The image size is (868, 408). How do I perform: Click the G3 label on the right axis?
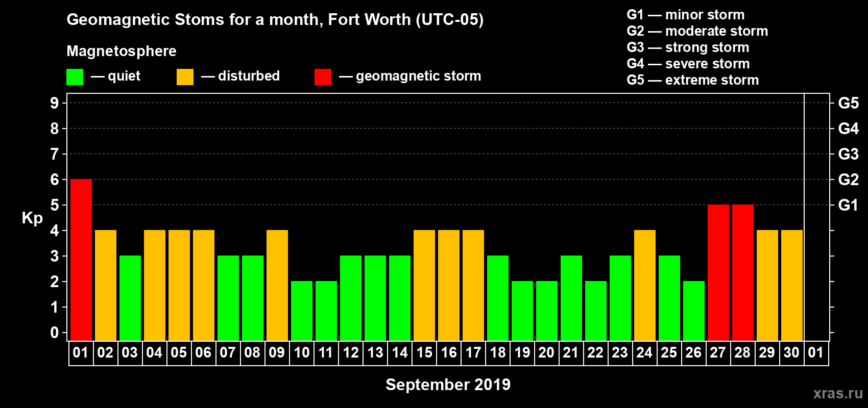tap(849, 154)
